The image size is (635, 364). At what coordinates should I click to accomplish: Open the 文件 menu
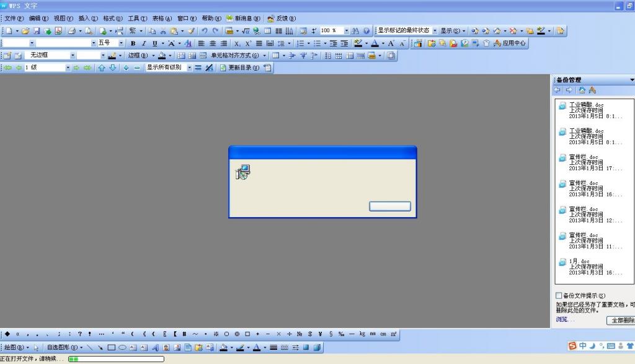tap(14, 18)
